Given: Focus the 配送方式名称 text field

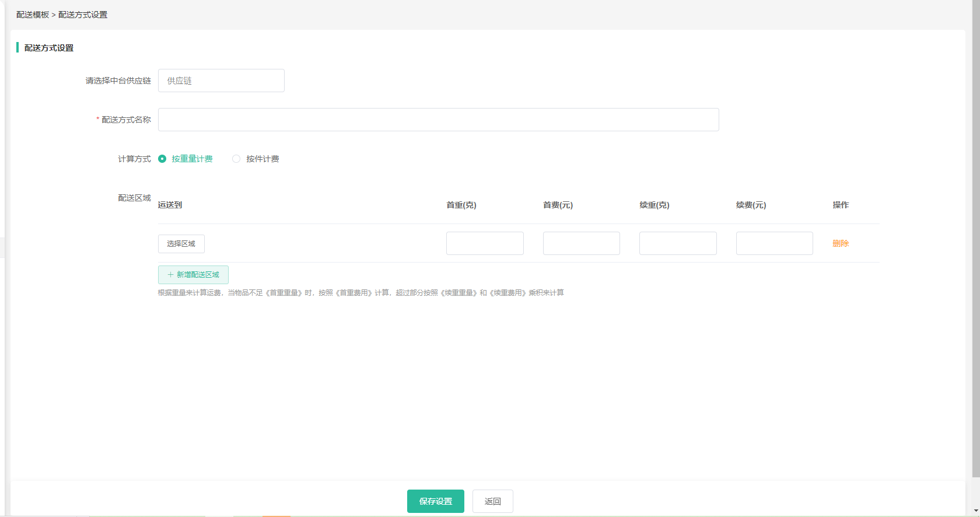Looking at the screenshot, I should click(438, 120).
